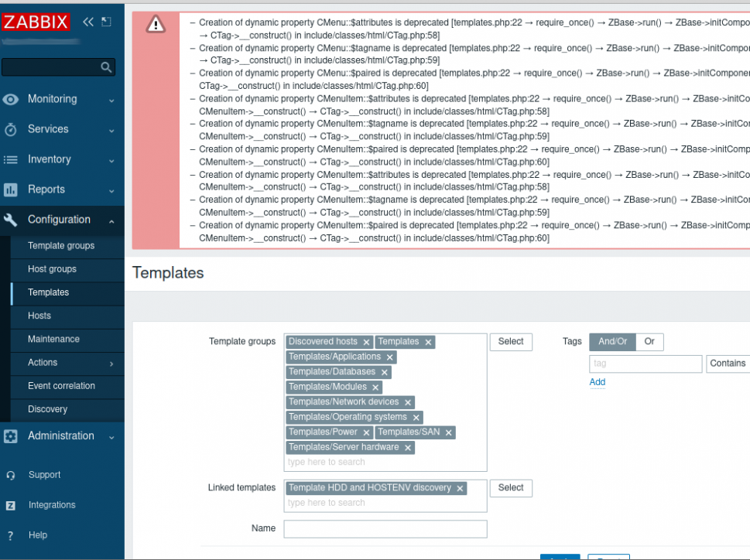This screenshot has width=750, height=560.
Task: Expand the Administration menu chevron
Action: pos(111,437)
